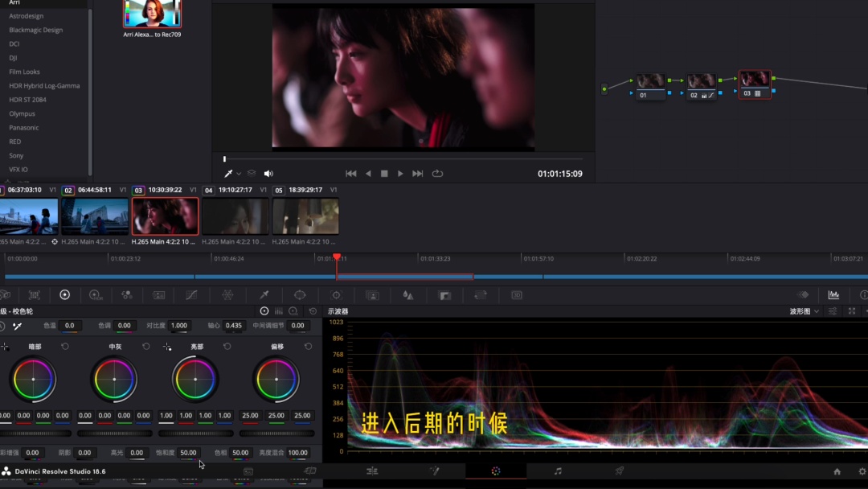Viewport: 868px width, 489px height.
Task: Select the Arri Alexa to Rec709 LUT thumbnail
Action: tap(152, 14)
